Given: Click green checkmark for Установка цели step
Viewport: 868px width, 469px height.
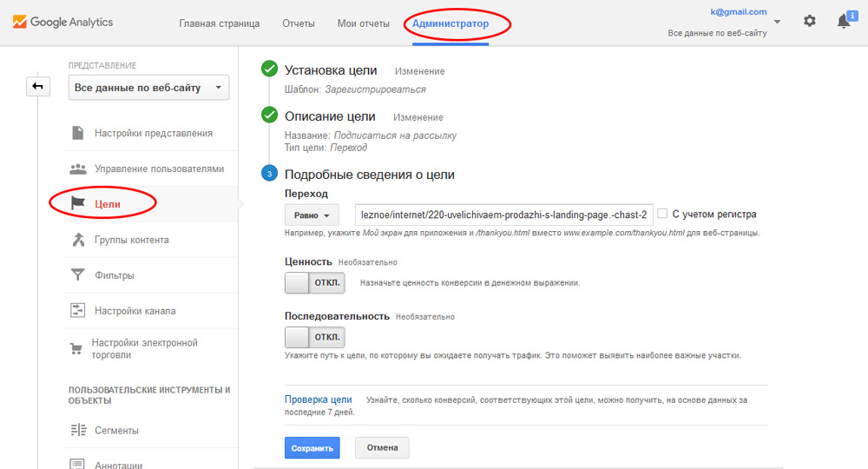Looking at the screenshot, I should (270, 69).
